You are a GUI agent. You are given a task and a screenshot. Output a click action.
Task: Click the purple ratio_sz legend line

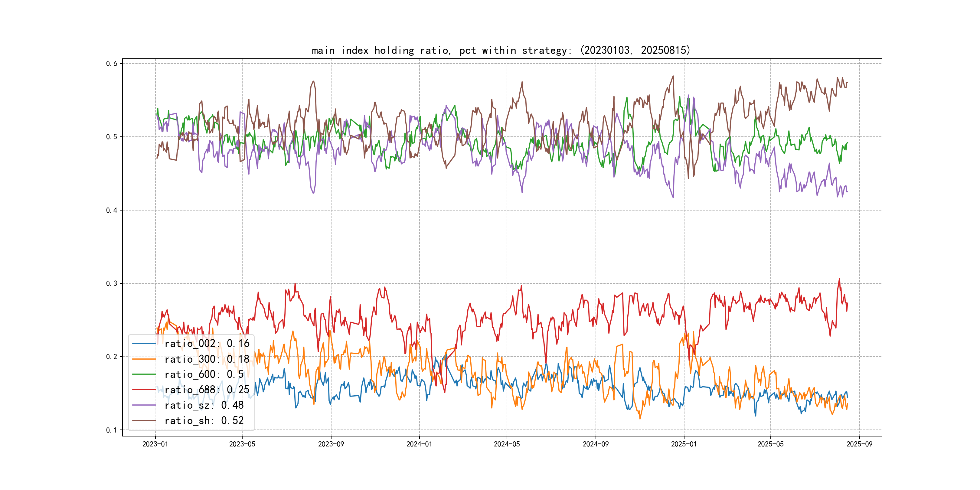point(144,405)
